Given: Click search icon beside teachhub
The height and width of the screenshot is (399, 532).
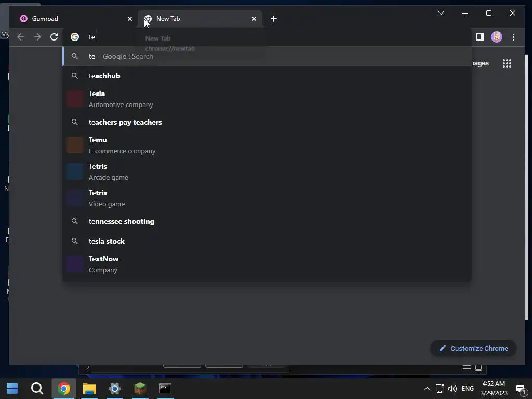Looking at the screenshot, I should click(75, 76).
